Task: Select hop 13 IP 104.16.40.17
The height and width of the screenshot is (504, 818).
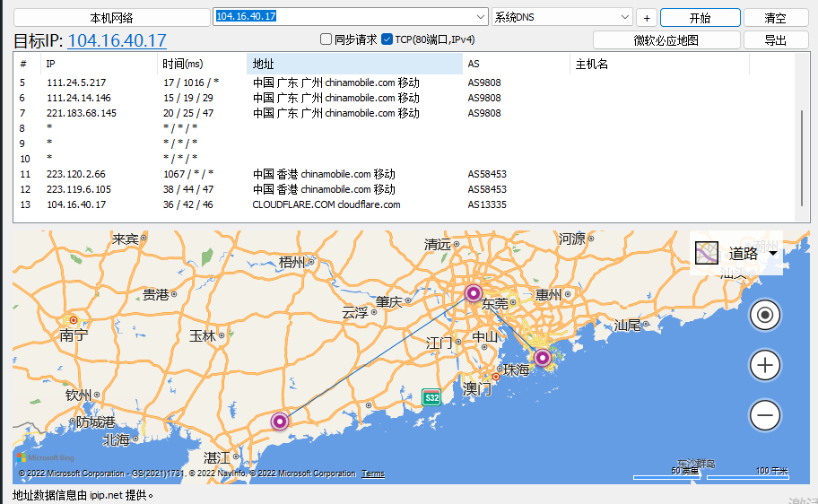Action: (x=76, y=204)
